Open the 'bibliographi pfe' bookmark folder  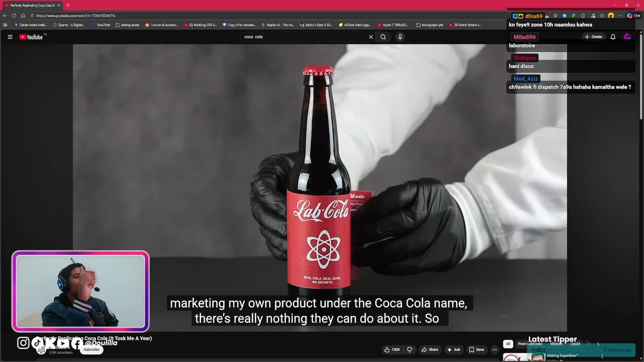pyautogui.click(x=430, y=25)
